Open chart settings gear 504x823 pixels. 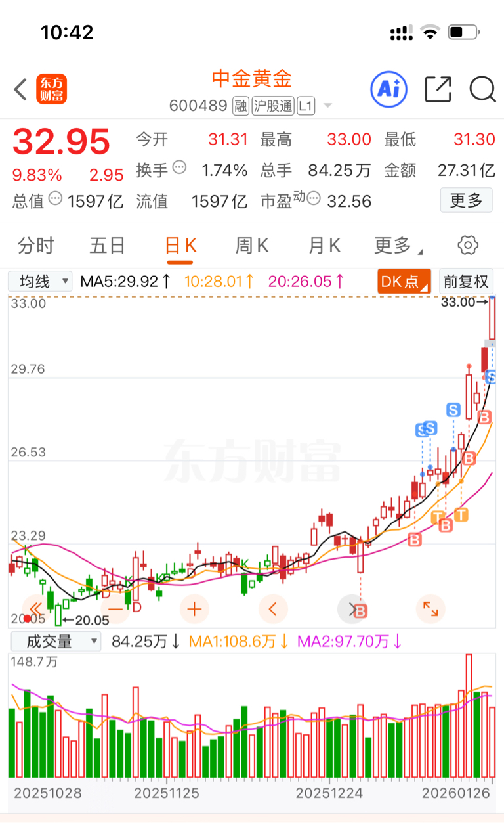coord(467,246)
